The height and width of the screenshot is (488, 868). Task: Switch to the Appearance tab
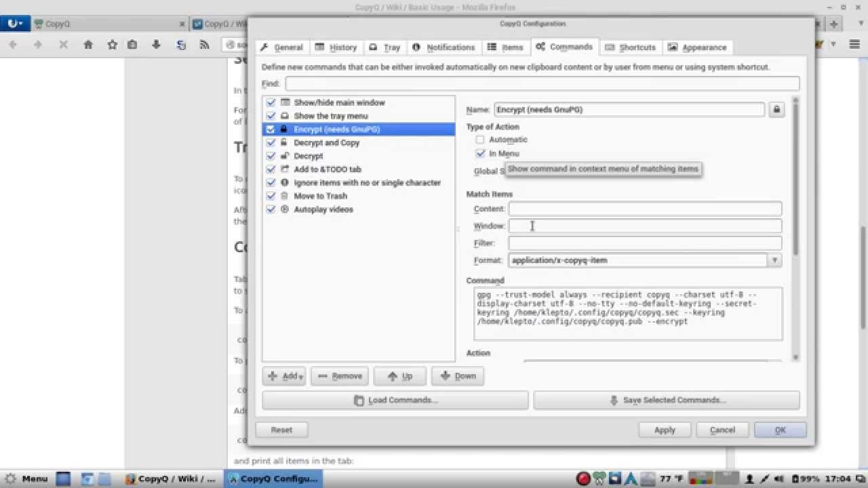697,47
